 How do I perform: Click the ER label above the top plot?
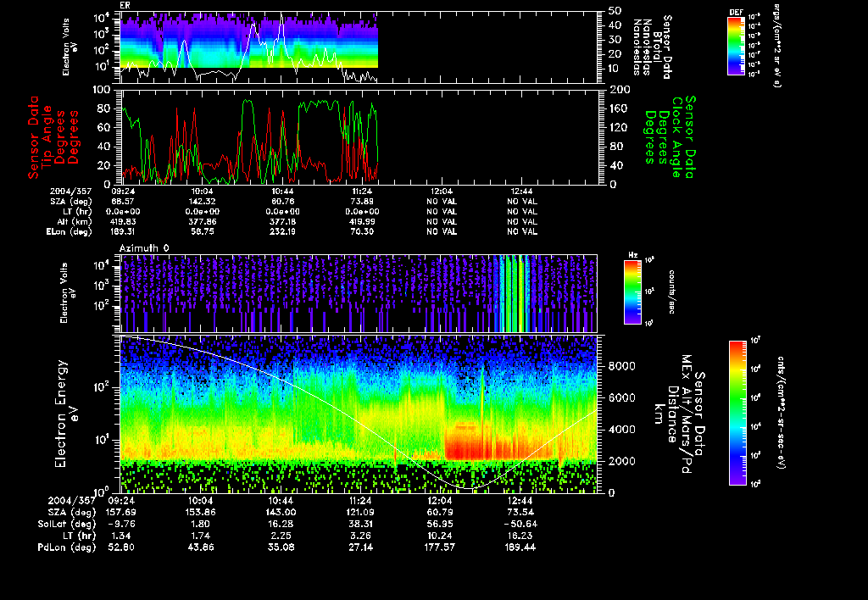(x=125, y=5)
